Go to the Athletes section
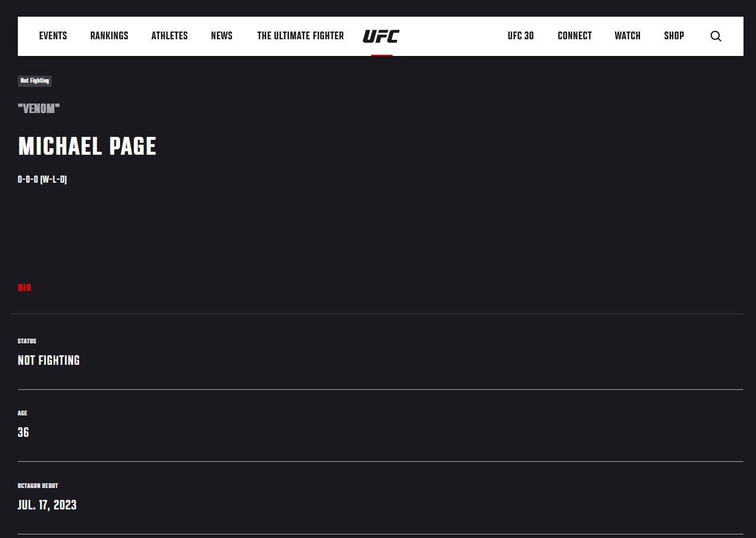The width and height of the screenshot is (756, 538). tap(170, 36)
